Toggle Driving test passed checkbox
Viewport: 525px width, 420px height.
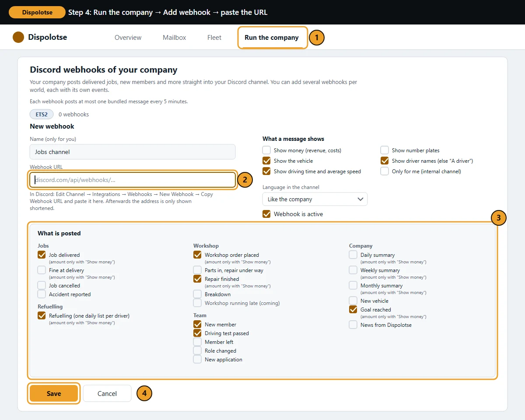coord(197,333)
